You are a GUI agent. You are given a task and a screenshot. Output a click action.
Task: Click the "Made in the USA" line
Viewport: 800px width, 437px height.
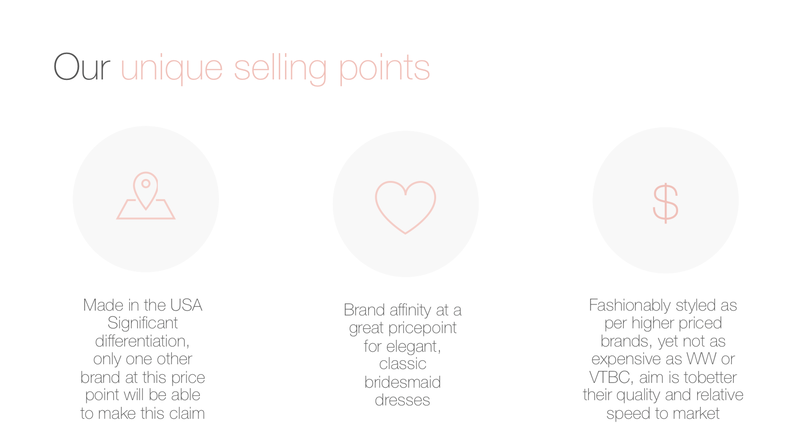142,304
